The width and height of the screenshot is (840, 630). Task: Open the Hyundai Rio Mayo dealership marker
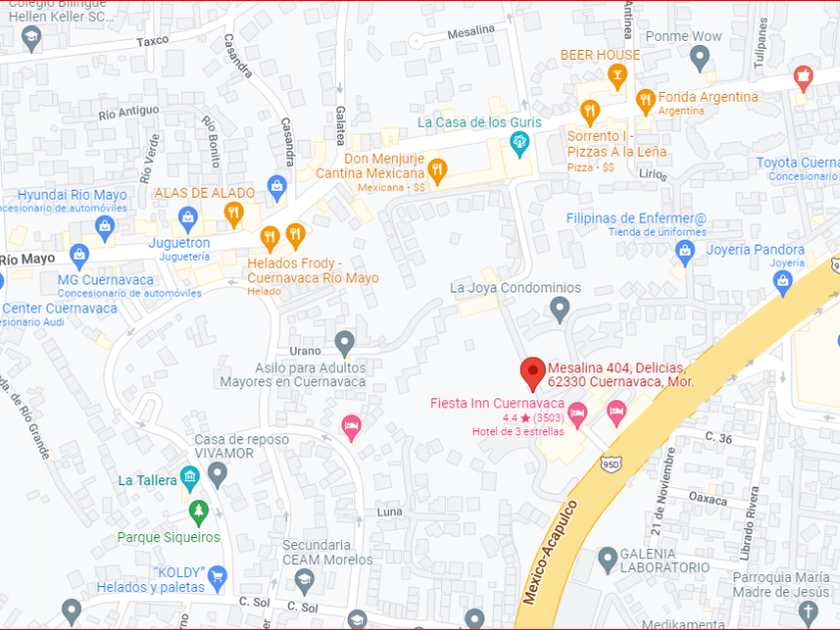click(105, 229)
